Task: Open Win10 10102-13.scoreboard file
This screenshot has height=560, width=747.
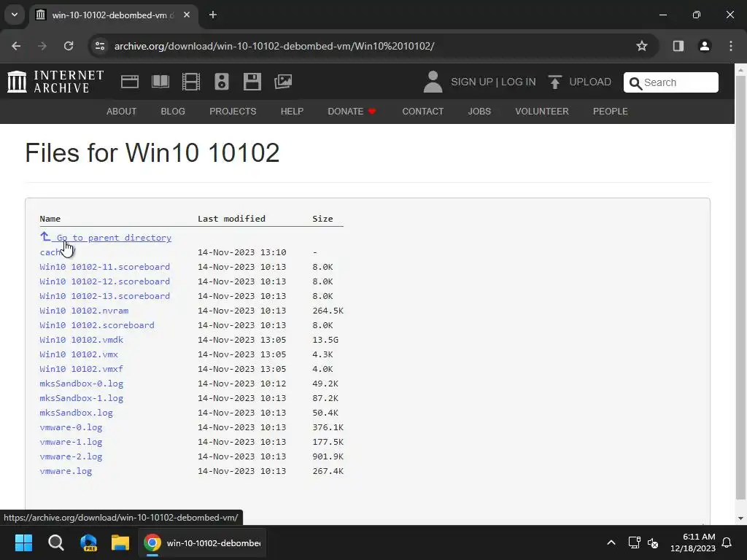Action: pyautogui.click(x=105, y=296)
